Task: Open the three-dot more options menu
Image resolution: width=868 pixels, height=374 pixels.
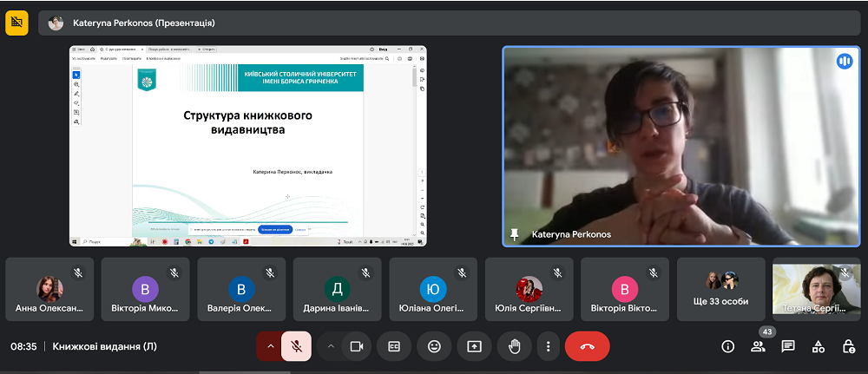Action: click(x=548, y=346)
